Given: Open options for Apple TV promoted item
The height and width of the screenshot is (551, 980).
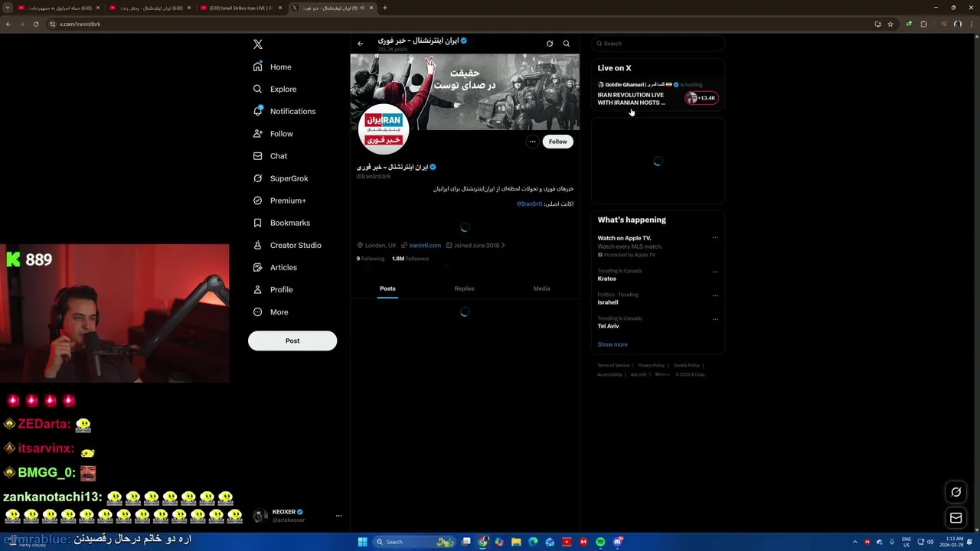Looking at the screenshot, I should (715, 238).
